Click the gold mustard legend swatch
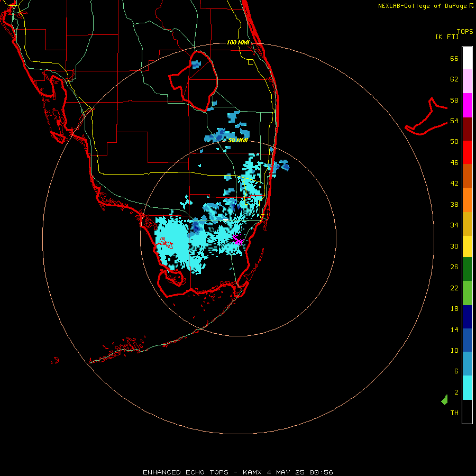 point(467,224)
